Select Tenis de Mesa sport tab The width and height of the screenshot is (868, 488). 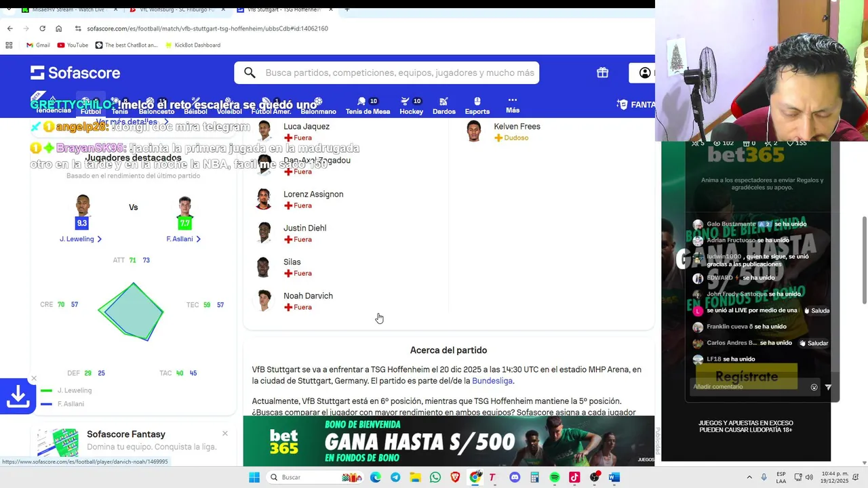coord(368,106)
